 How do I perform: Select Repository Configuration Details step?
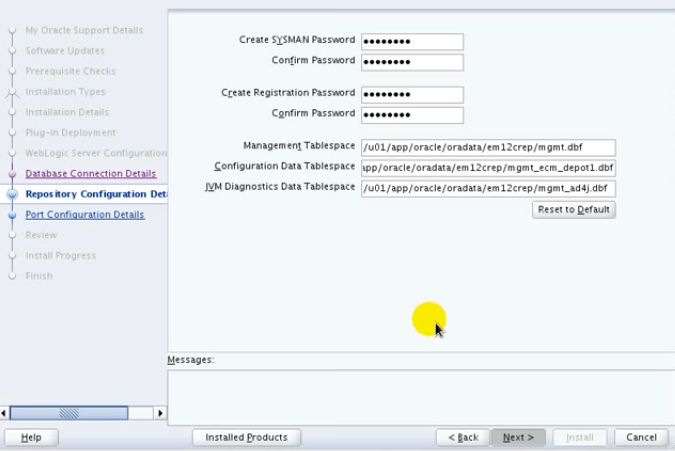[96, 194]
